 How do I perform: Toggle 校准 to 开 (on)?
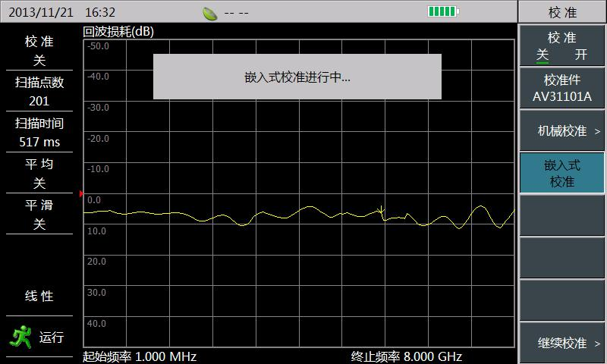coord(580,55)
